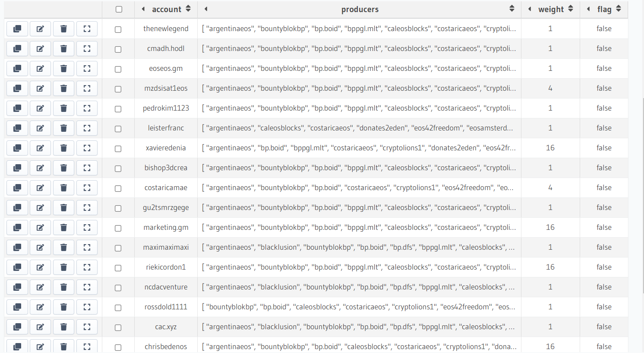This screenshot has width=644, height=353.
Task: Tick the cac.xyz row checkbox
Action: tap(118, 328)
